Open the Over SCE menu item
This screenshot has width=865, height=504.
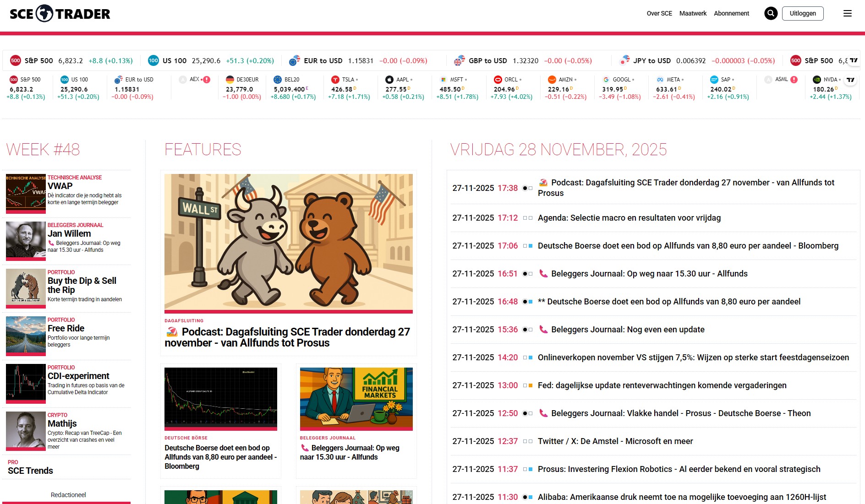pyautogui.click(x=659, y=13)
